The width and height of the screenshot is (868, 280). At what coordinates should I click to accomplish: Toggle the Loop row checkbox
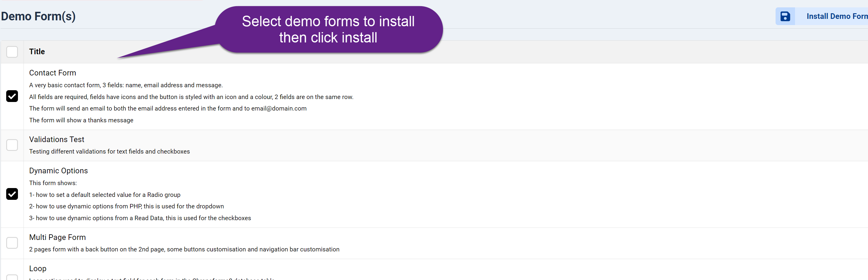[x=12, y=277]
